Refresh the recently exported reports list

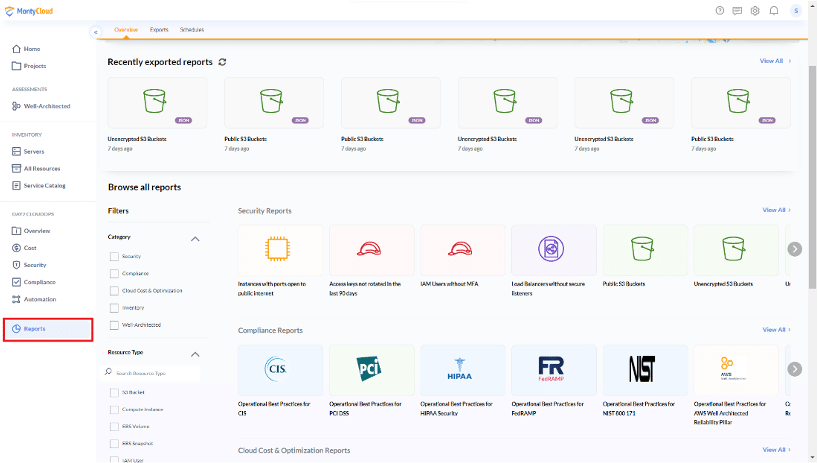[222, 62]
